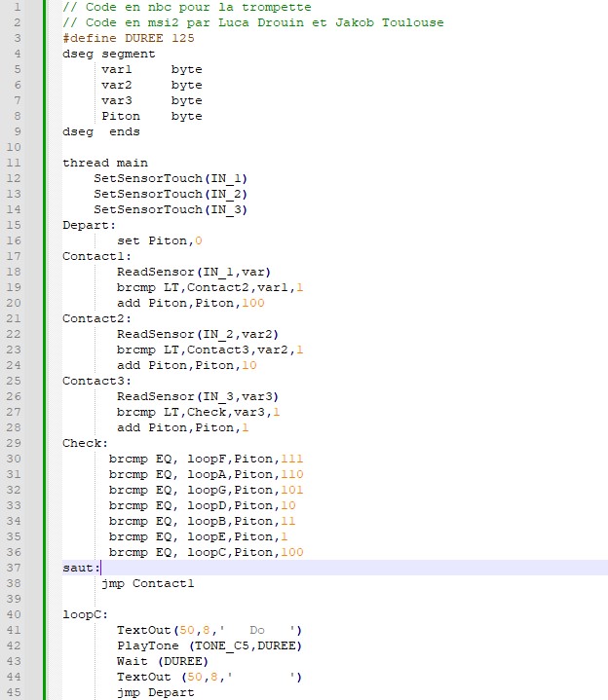Click the "Contact1:" label
608x700 pixels.
(x=96, y=257)
